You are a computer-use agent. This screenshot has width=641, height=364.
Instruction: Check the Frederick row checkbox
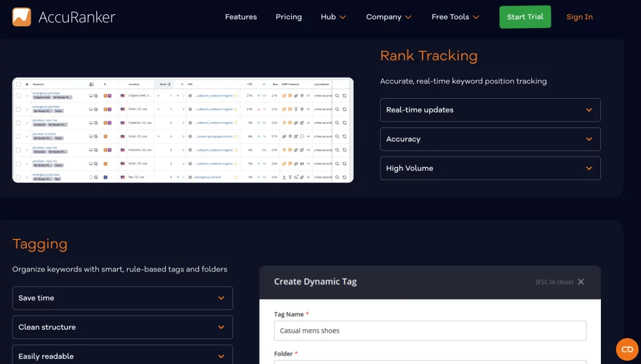click(x=18, y=123)
